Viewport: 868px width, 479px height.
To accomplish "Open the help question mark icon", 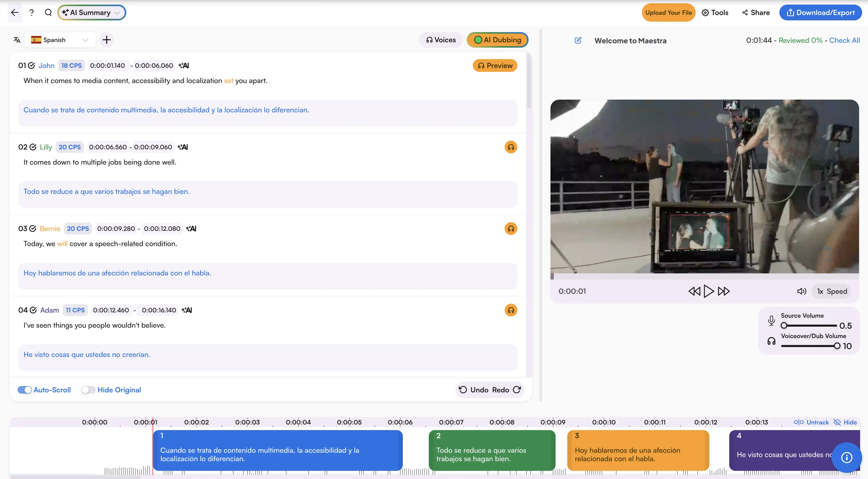I will coord(31,12).
